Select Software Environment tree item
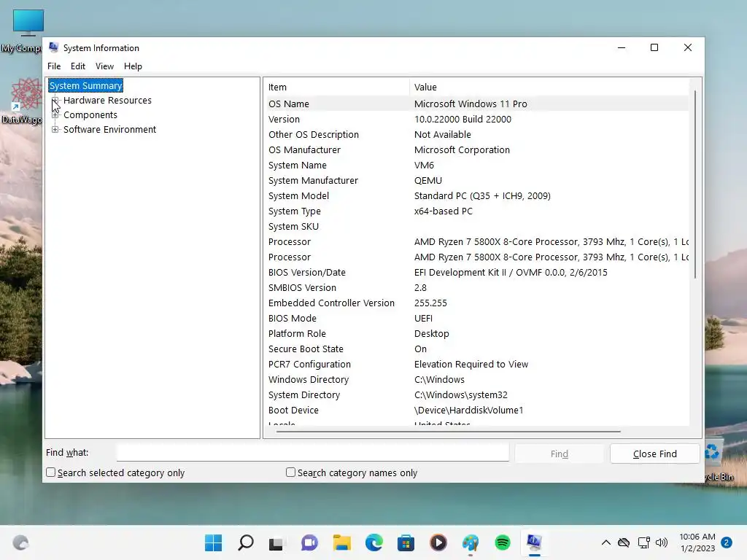The height and width of the screenshot is (560, 747). [109, 130]
